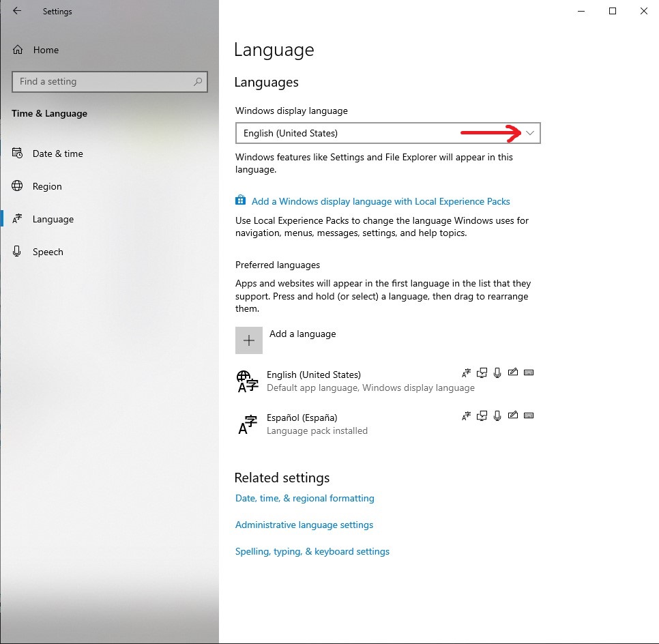The image size is (659, 644).
Task: Minimize the Settings window
Action: [x=581, y=12]
